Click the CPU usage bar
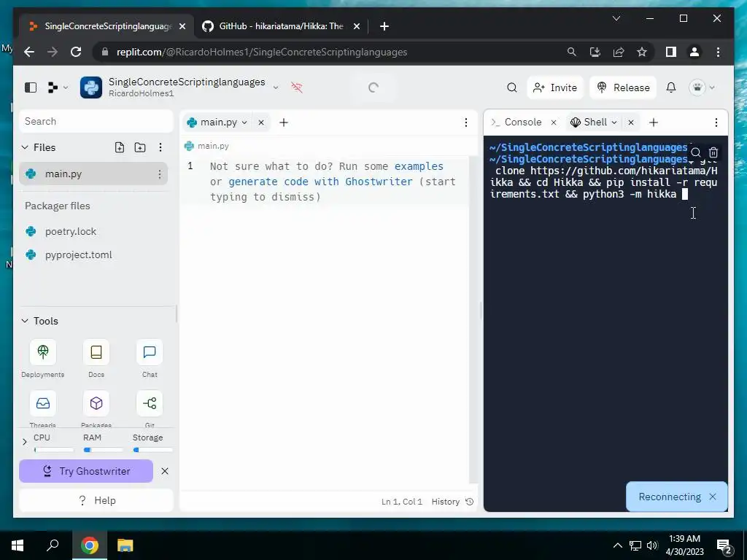Image resolution: width=747 pixels, height=560 pixels. click(x=54, y=450)
